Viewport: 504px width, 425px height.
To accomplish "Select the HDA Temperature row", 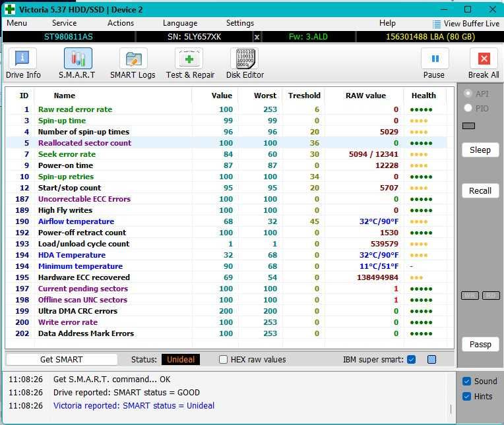I will (226, 255).
